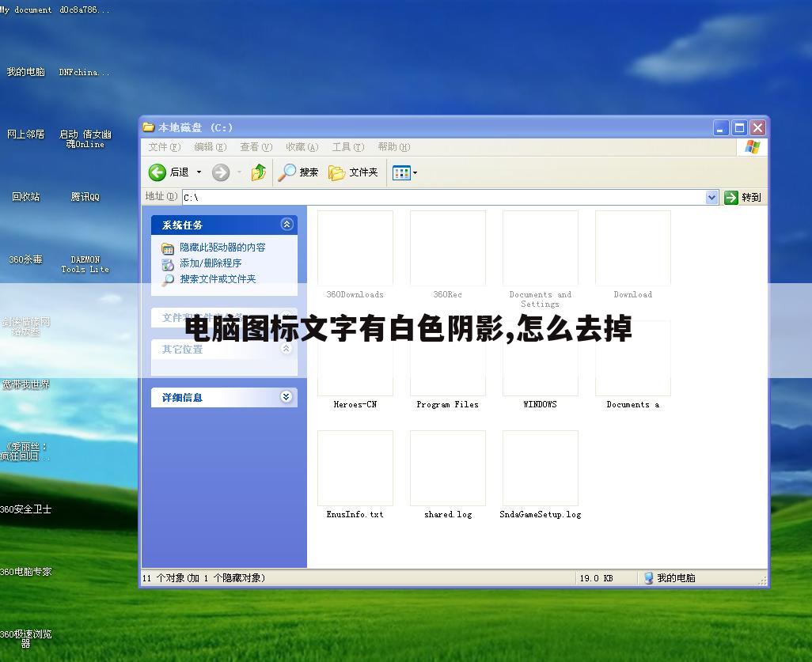The image size is (812, 662).
Task: Toggle the 文件夹 pane on the toolbar
Action: 353,172
